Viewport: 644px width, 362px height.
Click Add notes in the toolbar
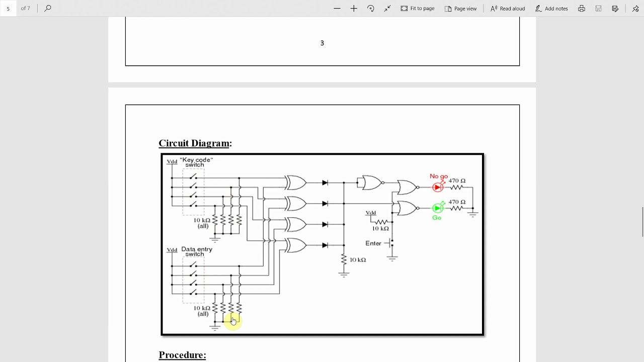[x=551, y=8]
